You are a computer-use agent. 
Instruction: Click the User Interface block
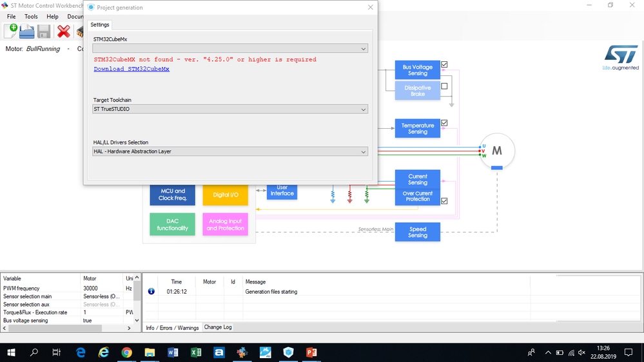pyautogui.click(x=282, y=192)
